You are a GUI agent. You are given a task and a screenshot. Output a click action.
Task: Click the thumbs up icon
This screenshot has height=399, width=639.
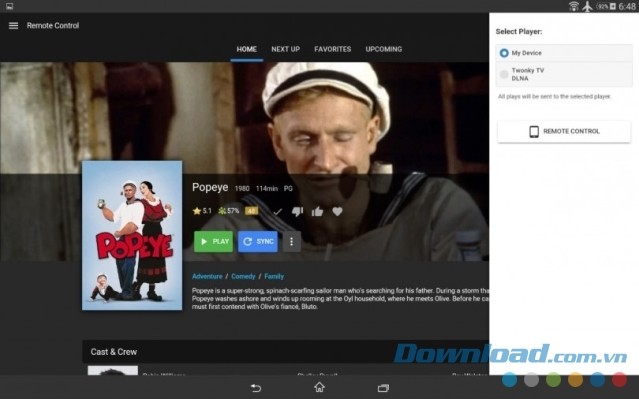point(317,211)
